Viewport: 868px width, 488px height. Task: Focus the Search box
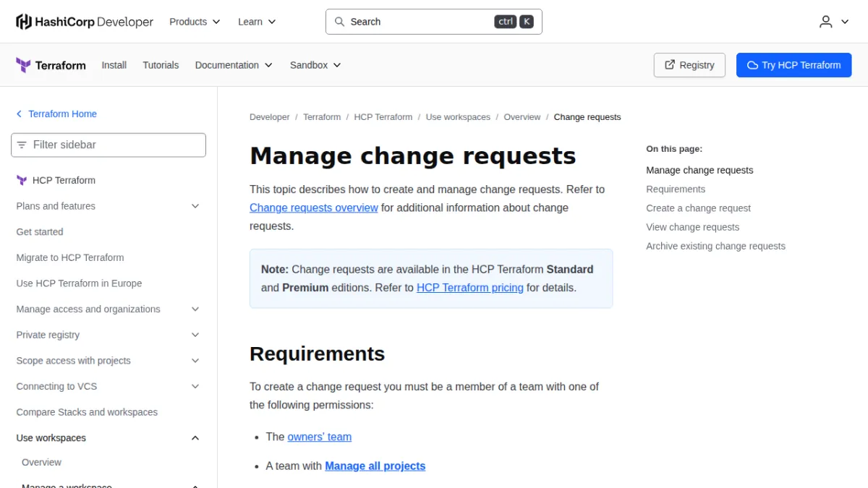[434, 22]
